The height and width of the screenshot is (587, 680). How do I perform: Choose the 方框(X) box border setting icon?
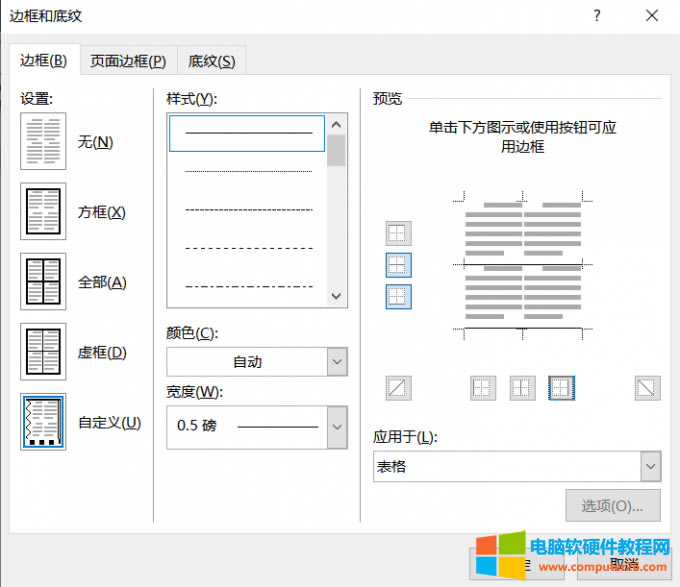43,211
